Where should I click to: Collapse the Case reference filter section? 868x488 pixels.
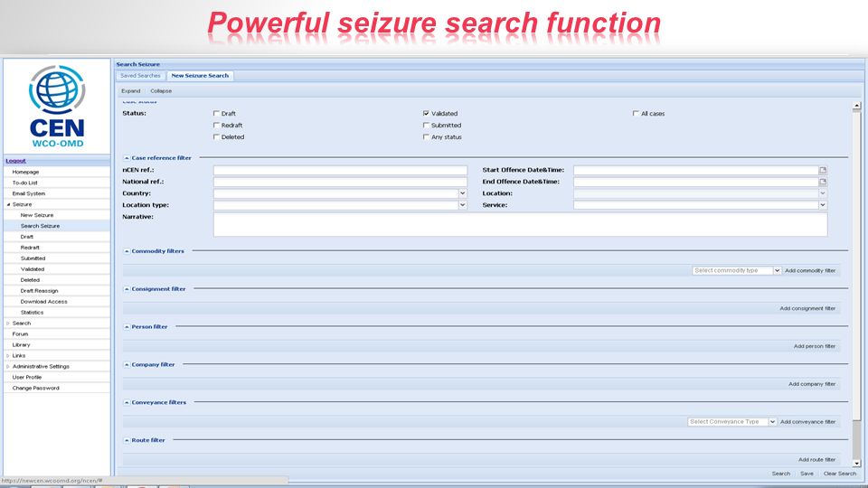point(127,158)
